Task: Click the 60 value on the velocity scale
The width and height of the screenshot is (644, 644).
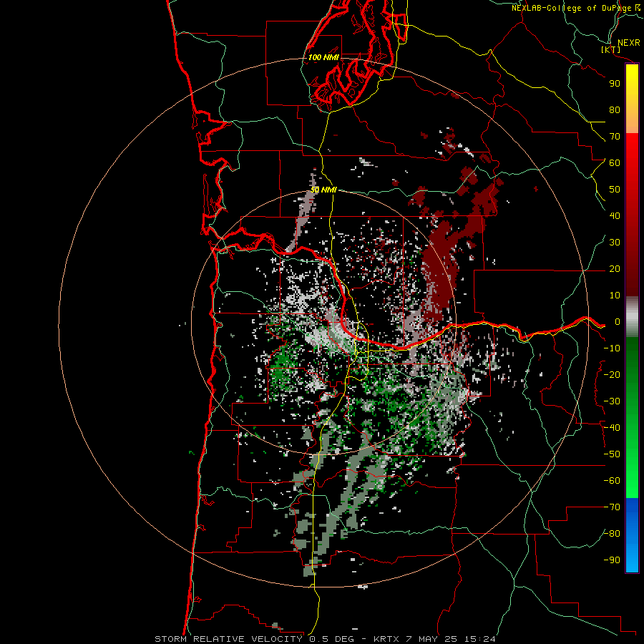Action: tap(615, 162)
